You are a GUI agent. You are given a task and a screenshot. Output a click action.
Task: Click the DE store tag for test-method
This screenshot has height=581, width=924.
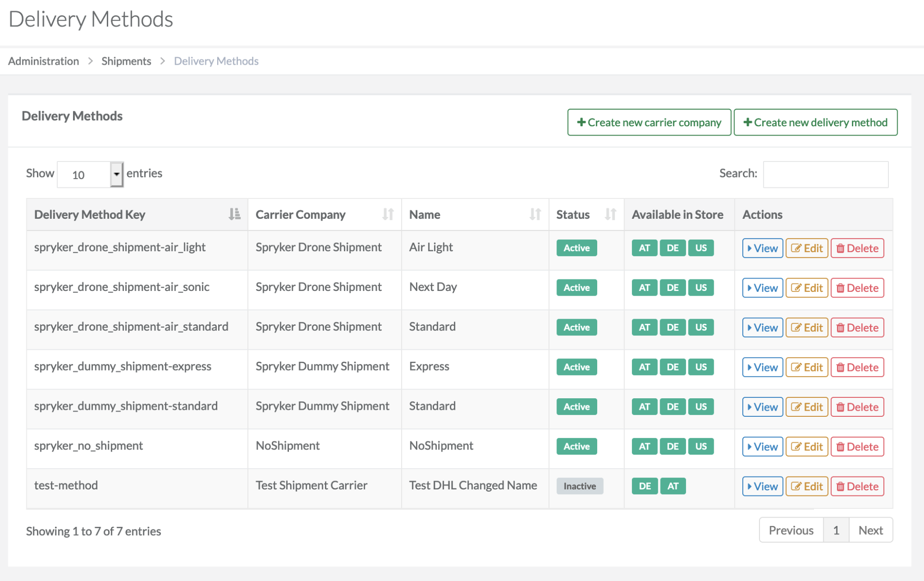645,486
